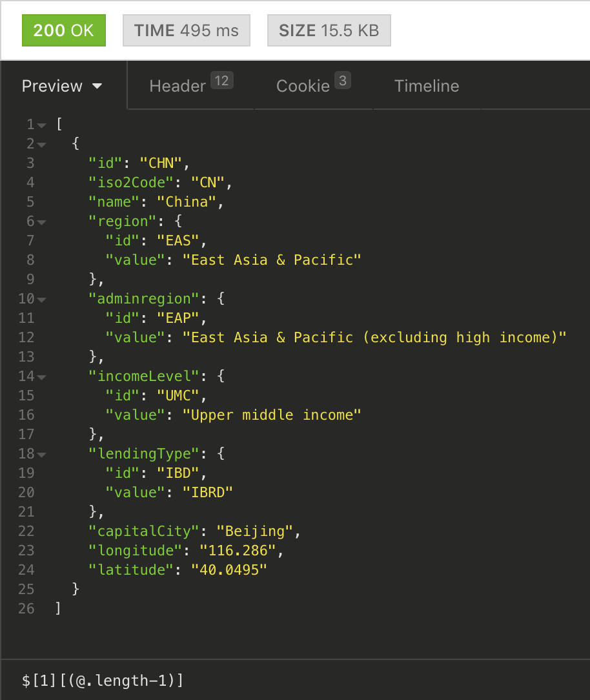This screenshot has height=700, width=590.
Task: Switch to the Cookie tab
Action: click(x=313, y=85)
